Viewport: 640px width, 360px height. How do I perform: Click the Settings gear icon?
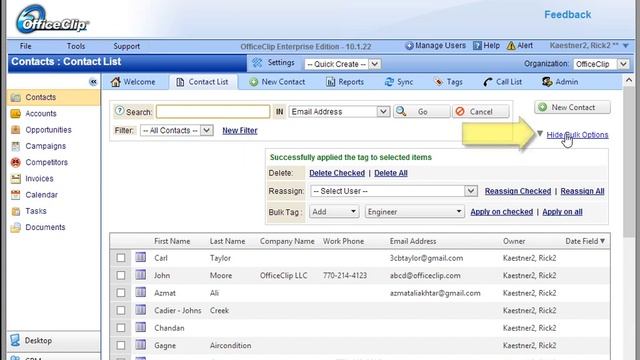point(257,63)
